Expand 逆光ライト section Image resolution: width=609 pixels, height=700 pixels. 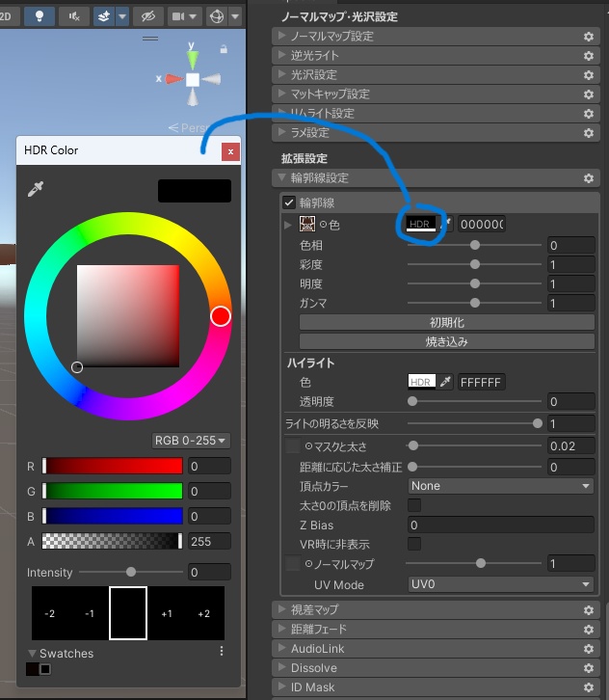281,54
